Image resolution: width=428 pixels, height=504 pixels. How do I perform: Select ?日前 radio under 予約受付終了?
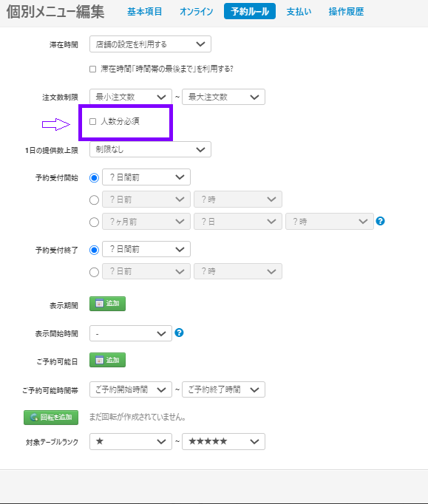click(x=94, y=272)
